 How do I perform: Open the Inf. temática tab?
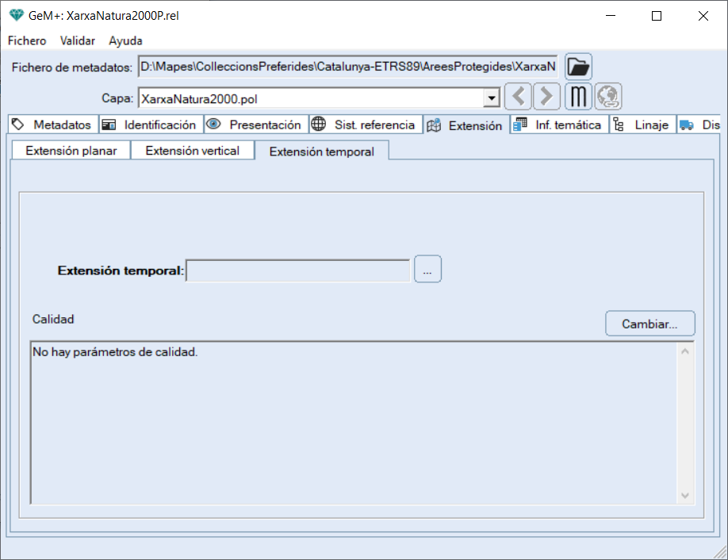[559, 125]
